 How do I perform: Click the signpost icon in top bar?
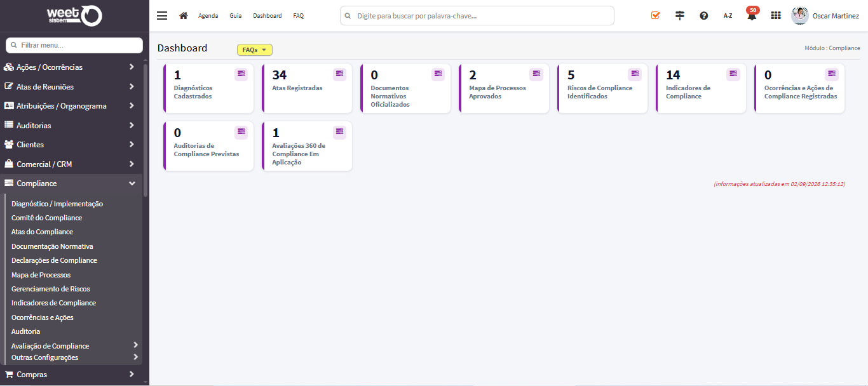[x=680, y=16]
